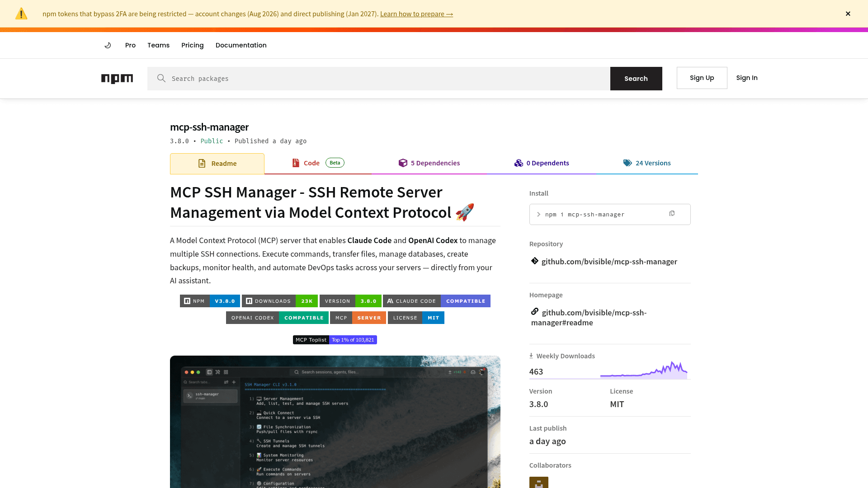Click the Sign In link

(747, 78)
